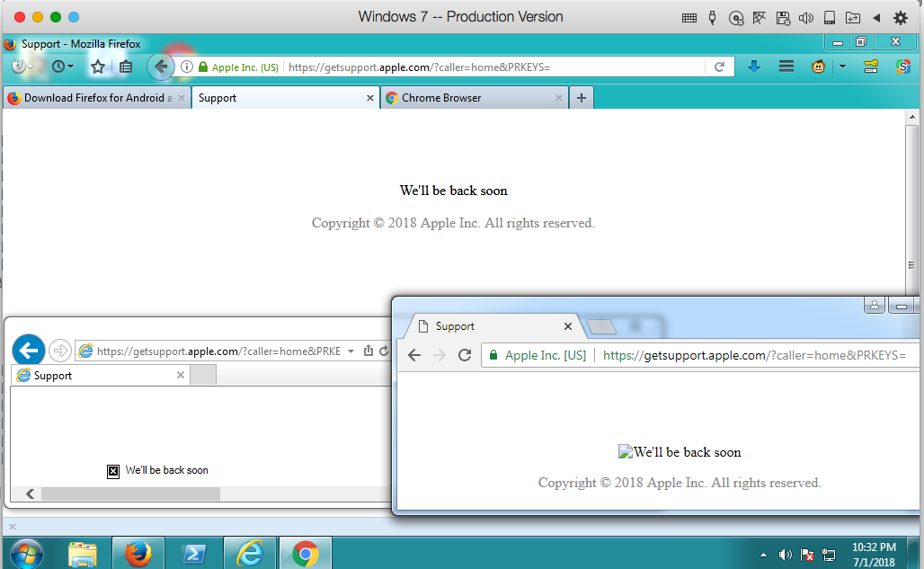
Task: Expand the Greasemonkey dropdown arrow
Action: (842, 67)
